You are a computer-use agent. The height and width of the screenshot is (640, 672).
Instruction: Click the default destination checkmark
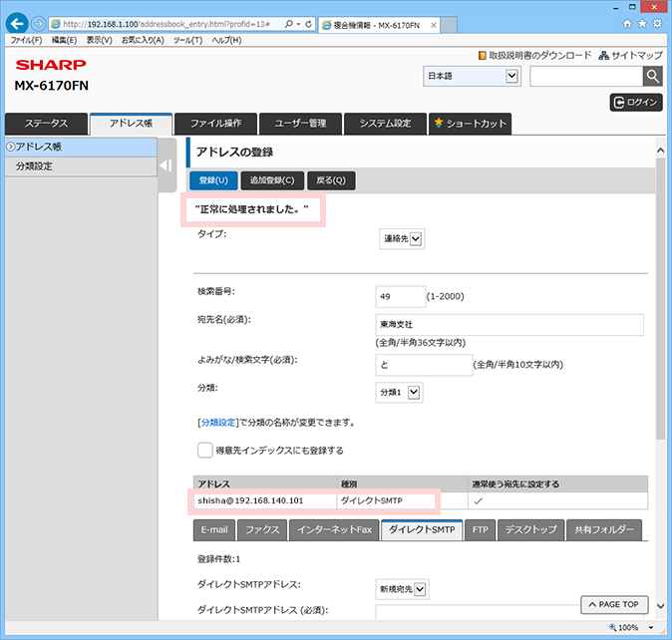(x=479, y=500)
